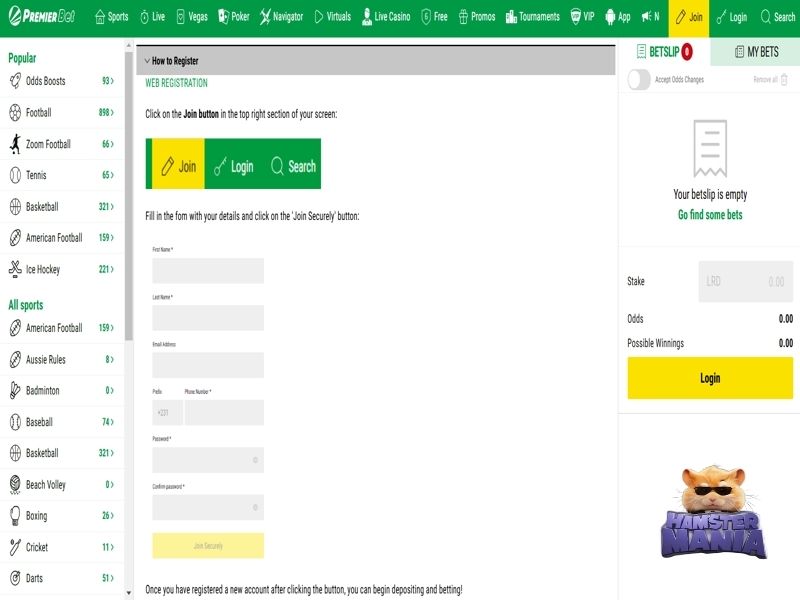800x600 pixels.
Task: Show password in the Password field
Action: 256,460
